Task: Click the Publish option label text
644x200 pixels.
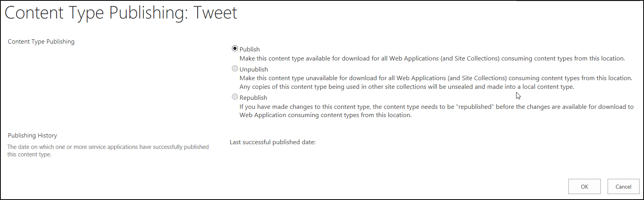Action: click(249, 49)
